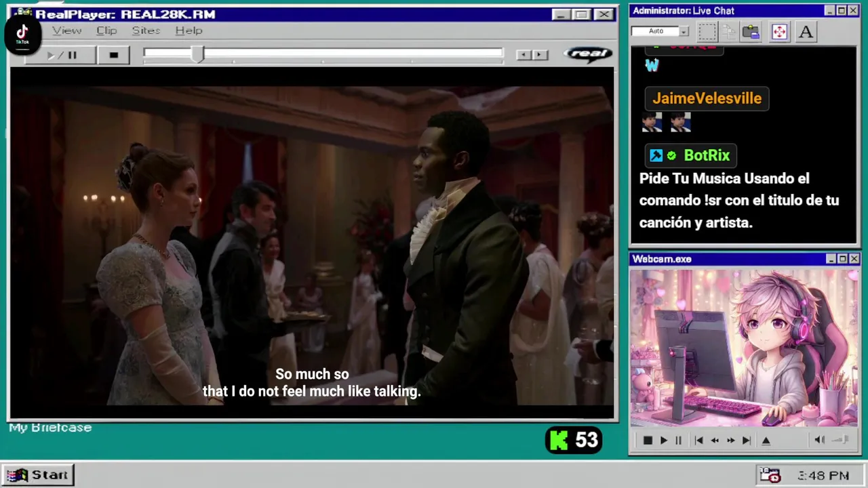Click the green K 53 counter badge
868x488 pixels.
pos(574,441)
